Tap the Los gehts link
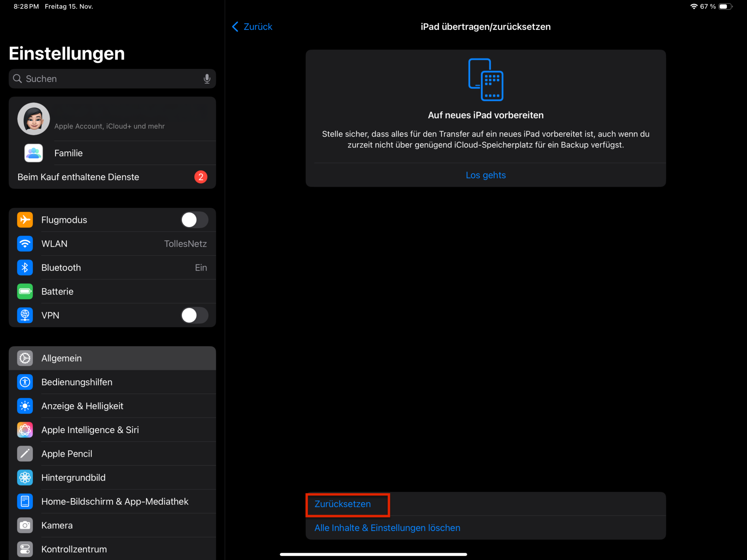 [x=486, y=175]
